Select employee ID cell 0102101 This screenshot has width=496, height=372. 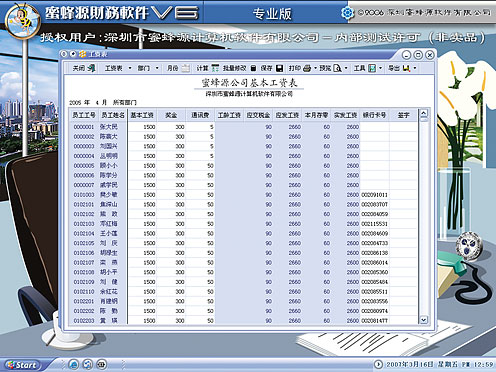(x=84, y=204)
